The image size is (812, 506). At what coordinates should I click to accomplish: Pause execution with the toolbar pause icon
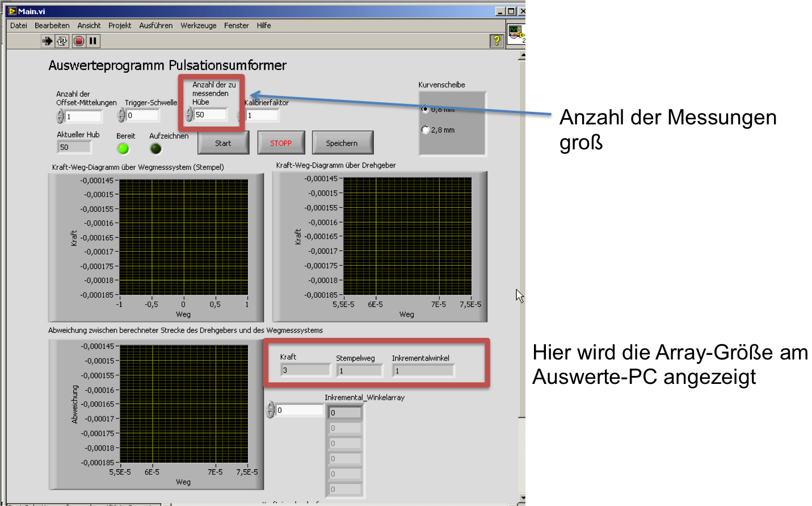point(93,41)
